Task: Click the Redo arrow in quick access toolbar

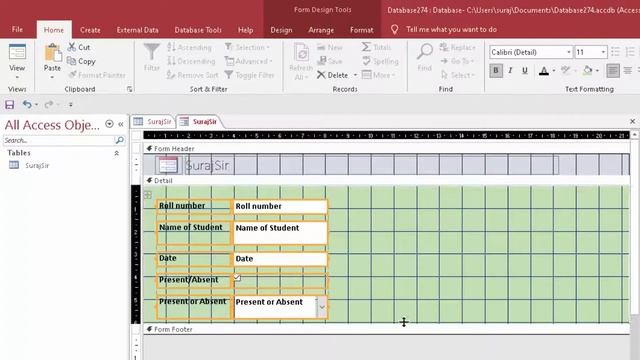Action: pyautogui.click(x=49, y=104)
